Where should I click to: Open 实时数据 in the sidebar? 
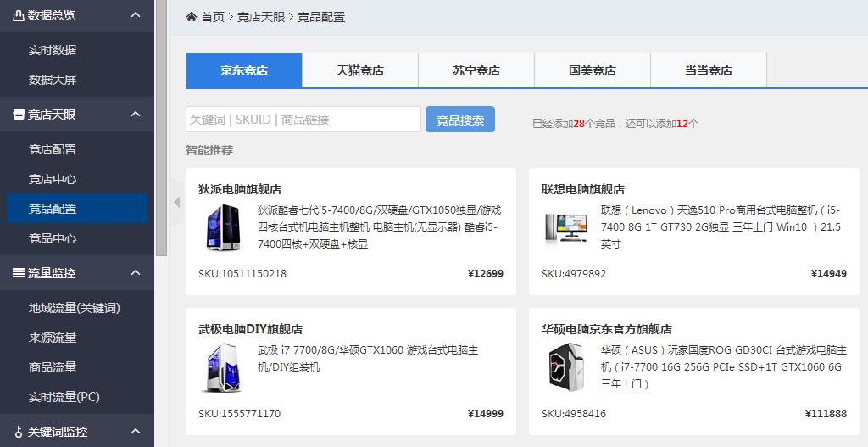(x=53, y=50)
